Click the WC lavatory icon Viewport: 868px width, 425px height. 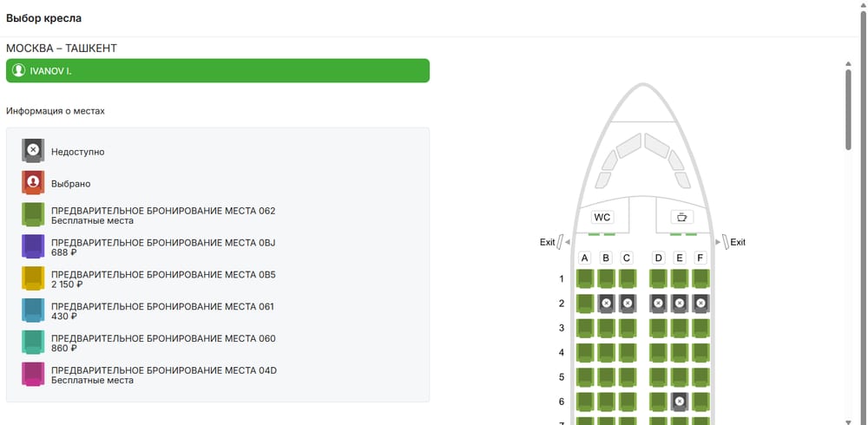(602, 218)
